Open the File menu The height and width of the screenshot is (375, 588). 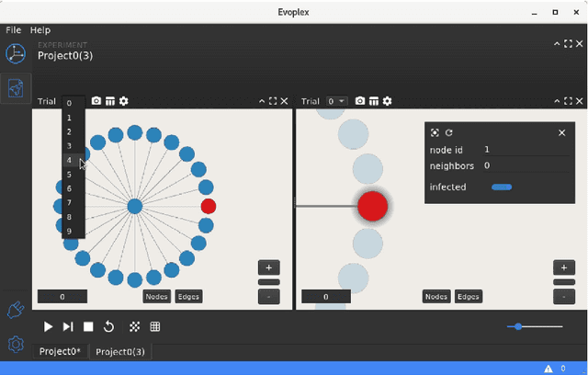[x=14, y=30]
